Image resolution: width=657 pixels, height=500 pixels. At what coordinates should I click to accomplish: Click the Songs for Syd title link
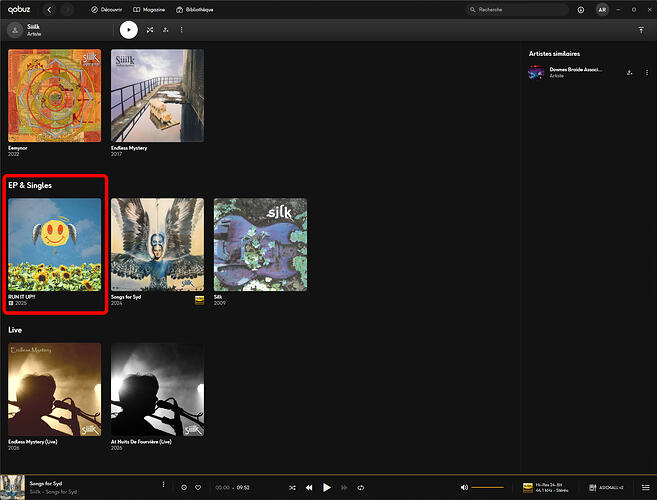126,297
